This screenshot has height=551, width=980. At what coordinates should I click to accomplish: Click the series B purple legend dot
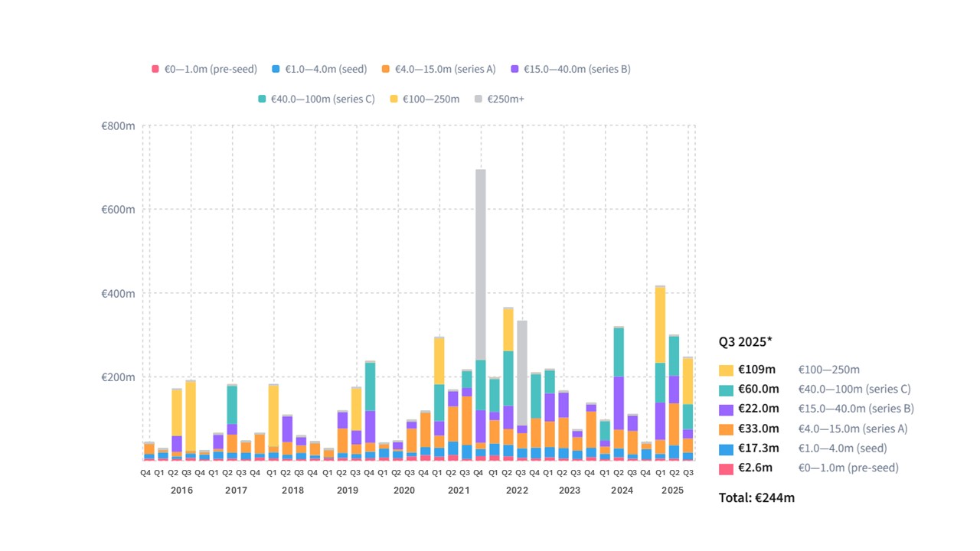515,69
